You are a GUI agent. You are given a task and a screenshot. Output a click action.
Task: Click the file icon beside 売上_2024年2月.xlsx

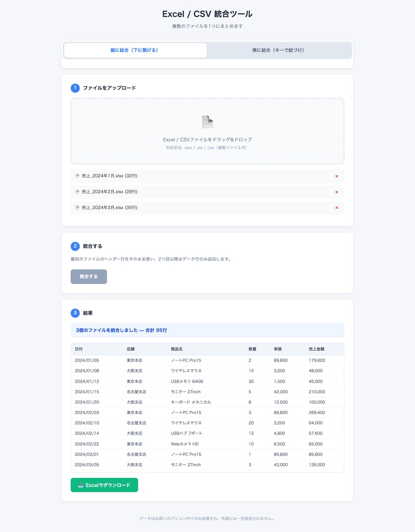click(x=77, y=192)
